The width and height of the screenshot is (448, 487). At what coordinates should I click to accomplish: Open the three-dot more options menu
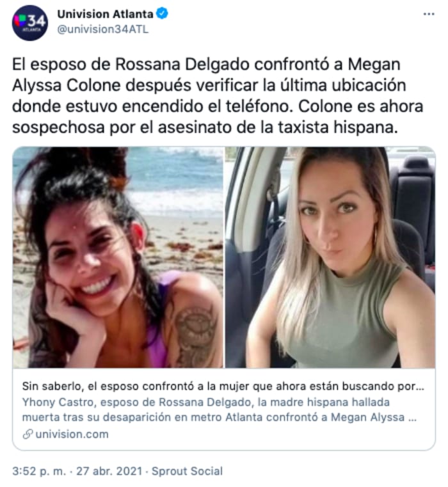pos(429,14)
